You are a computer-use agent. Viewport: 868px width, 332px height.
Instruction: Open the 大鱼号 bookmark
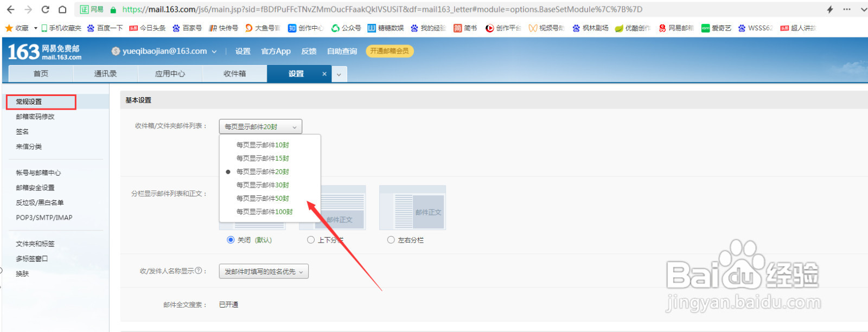tap(263, 28)
